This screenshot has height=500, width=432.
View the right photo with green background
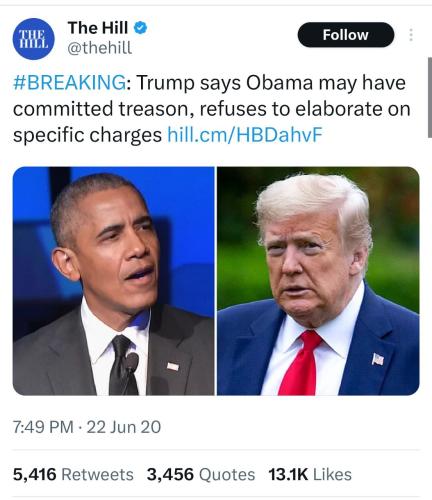318,281
